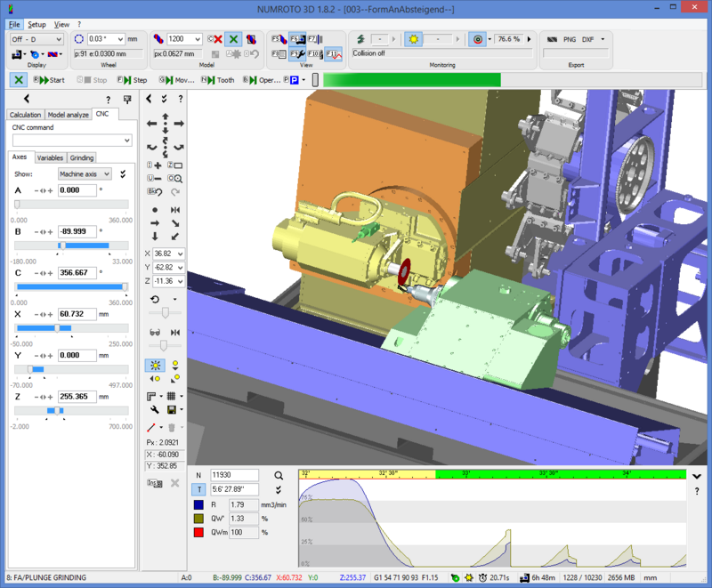Click the F5 view icon
Viewport: 712px width, 588px height.
[278, 39]
